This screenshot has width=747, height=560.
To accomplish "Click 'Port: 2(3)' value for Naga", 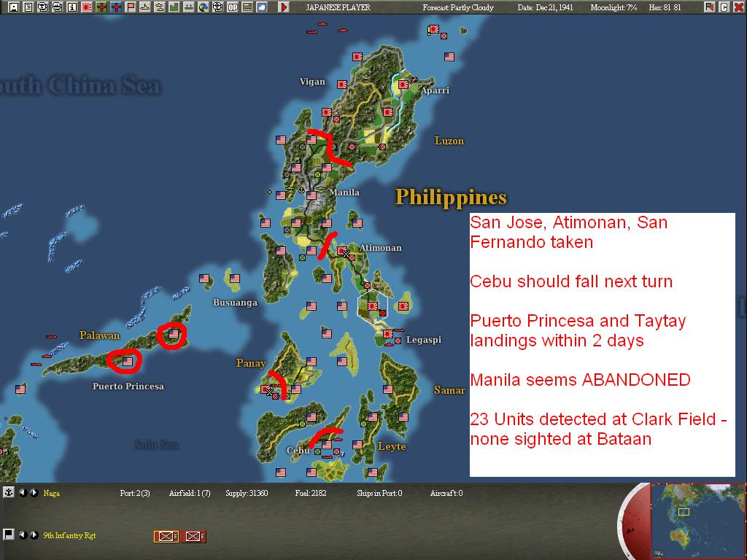I will (x=135, y=493).
